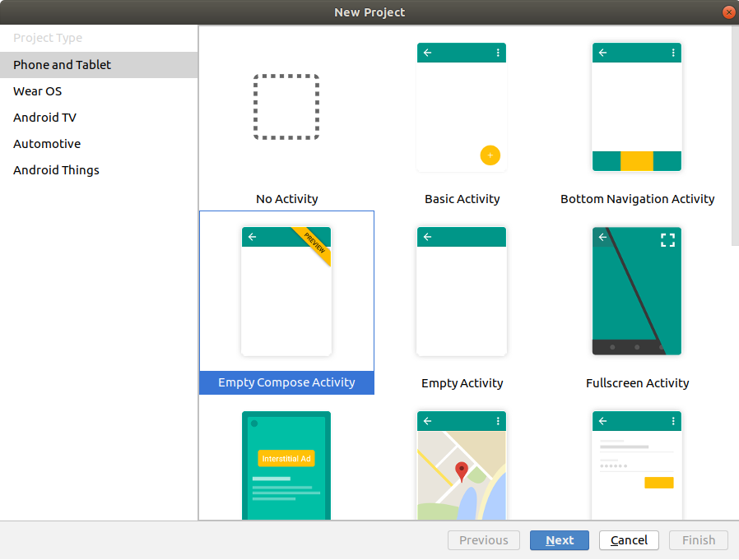Pick the Login activity template thumbnail
The width and height of the screenshot is (739, 560).
pyautogui.click(x=637, y=465)
